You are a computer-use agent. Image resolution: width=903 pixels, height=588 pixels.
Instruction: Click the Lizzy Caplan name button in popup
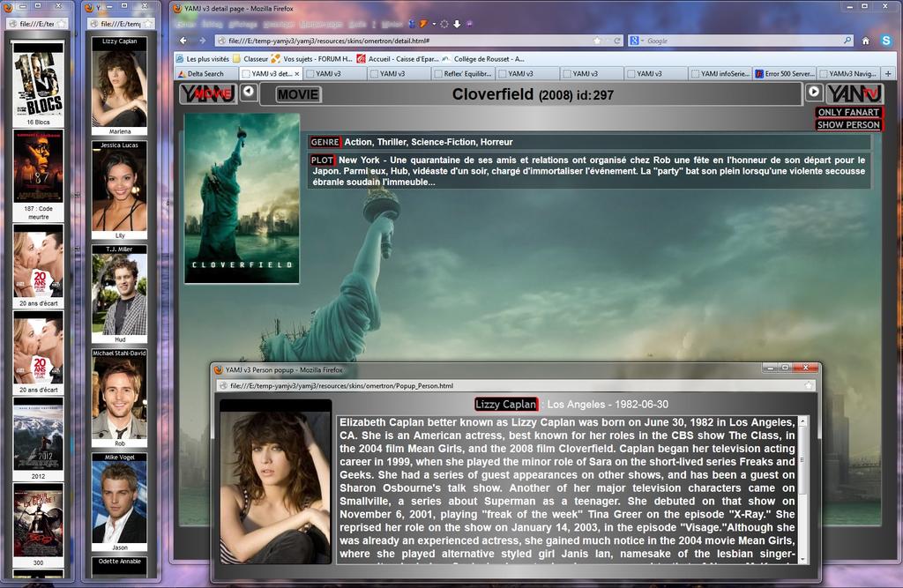(505, 405)
